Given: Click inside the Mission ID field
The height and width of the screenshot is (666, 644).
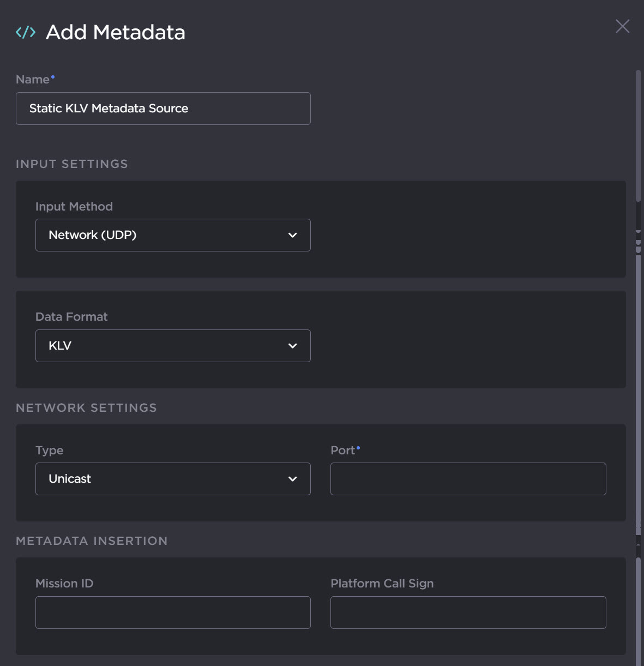Looking at the screenshot, I should click(173, 612).
